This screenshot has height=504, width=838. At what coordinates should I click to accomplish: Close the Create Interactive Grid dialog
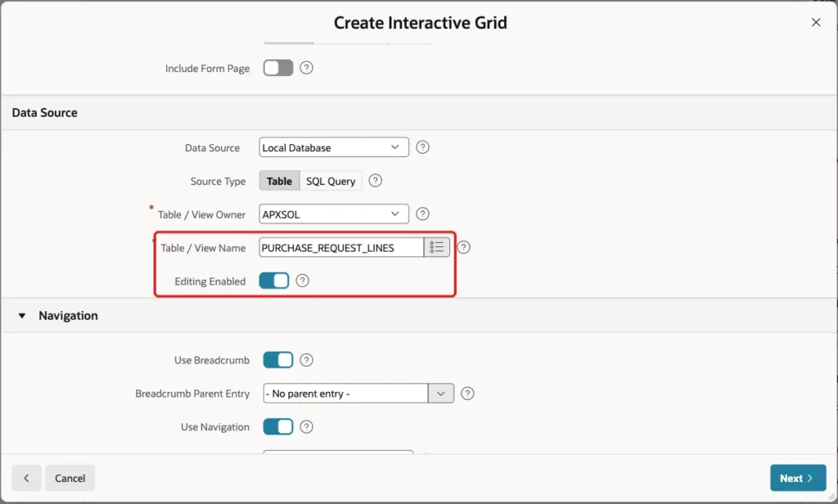[816, 22]
